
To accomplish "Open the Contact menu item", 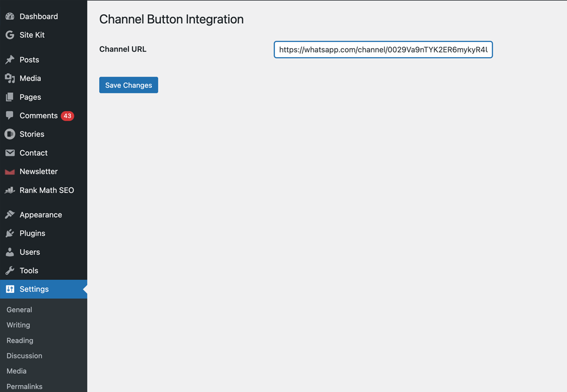I will click(x=44, y=153).
